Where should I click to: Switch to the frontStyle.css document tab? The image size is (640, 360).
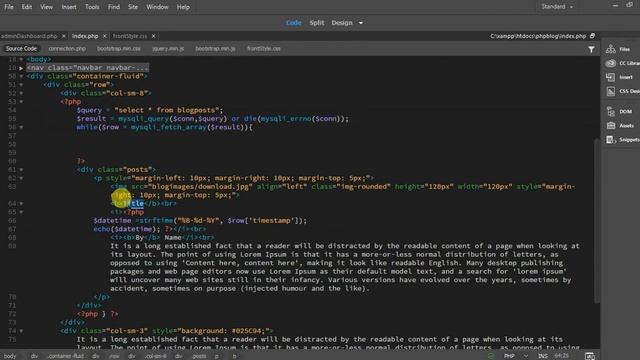tap(130, 36)
